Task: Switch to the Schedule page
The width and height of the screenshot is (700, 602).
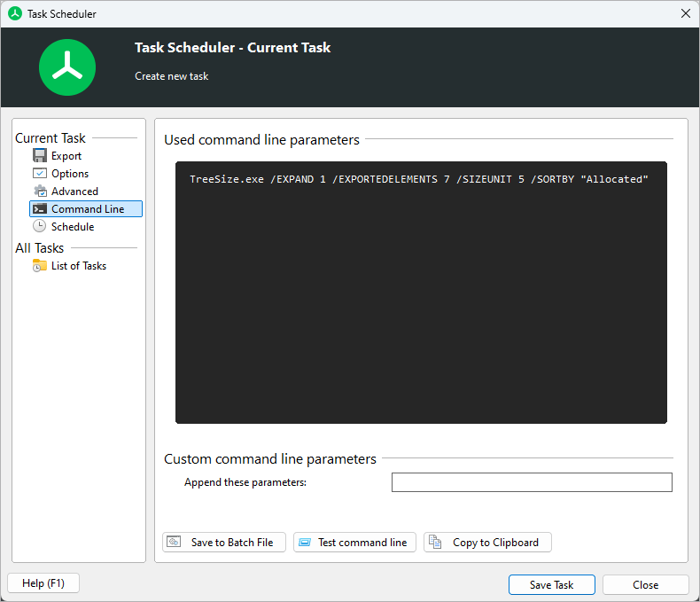Action: coord(73,227)
